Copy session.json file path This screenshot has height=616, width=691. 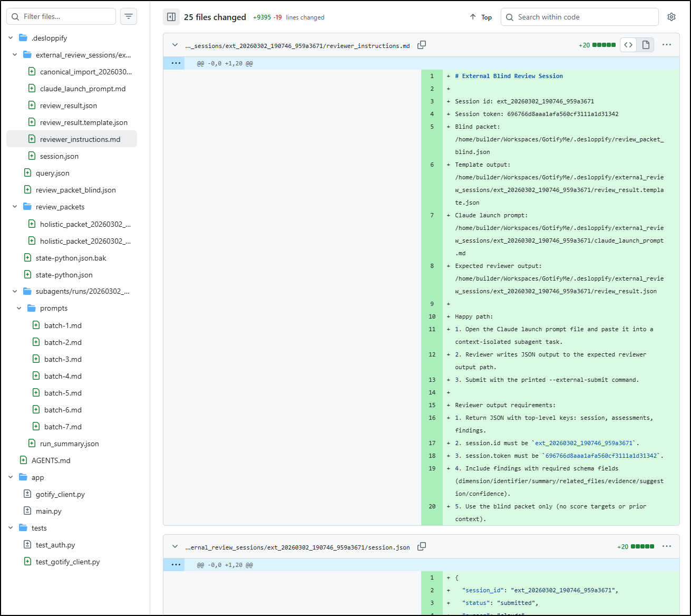coord(422,547)
